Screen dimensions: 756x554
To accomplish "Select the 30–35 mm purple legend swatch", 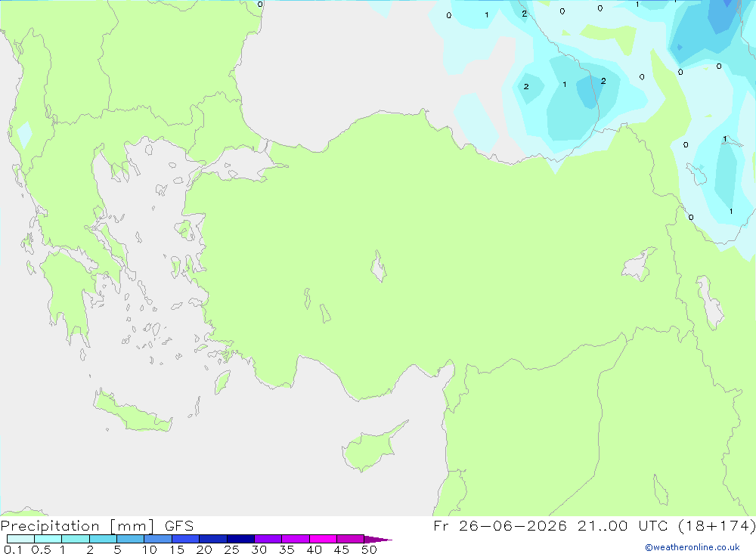I will (x=268, y=539).
